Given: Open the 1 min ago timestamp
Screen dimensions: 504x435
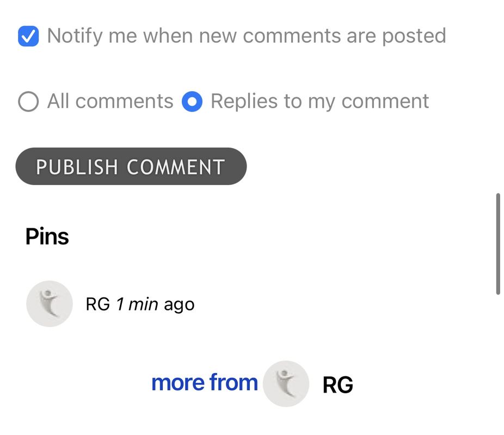Looking at the screenshot, I should [155, 304].
